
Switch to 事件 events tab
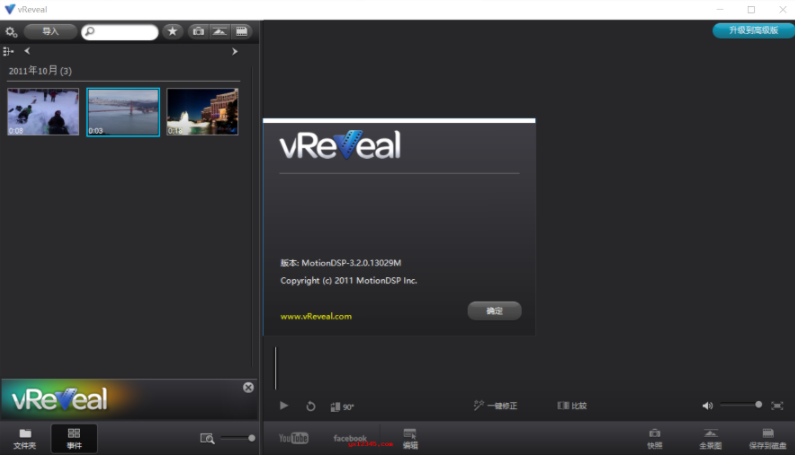74,439
